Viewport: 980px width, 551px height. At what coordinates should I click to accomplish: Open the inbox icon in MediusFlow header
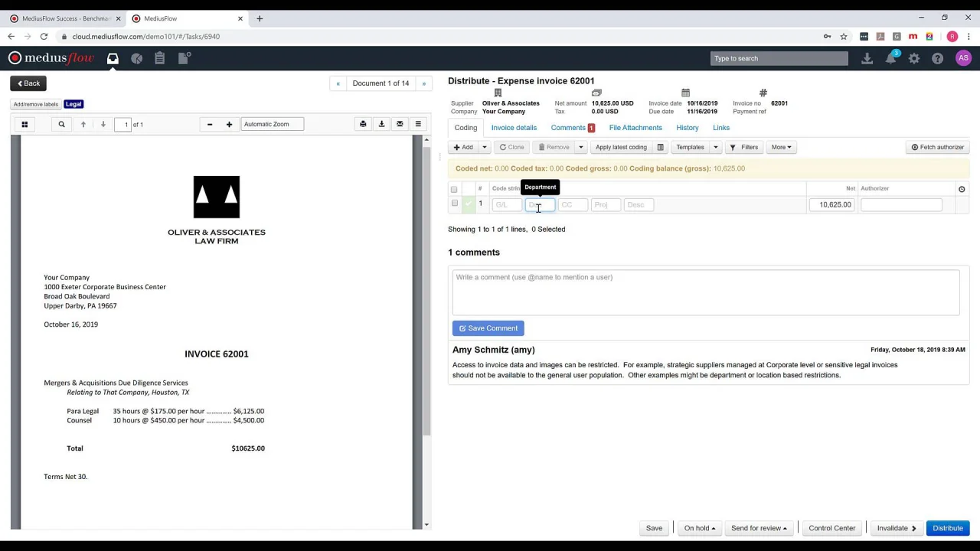(113, 58)
